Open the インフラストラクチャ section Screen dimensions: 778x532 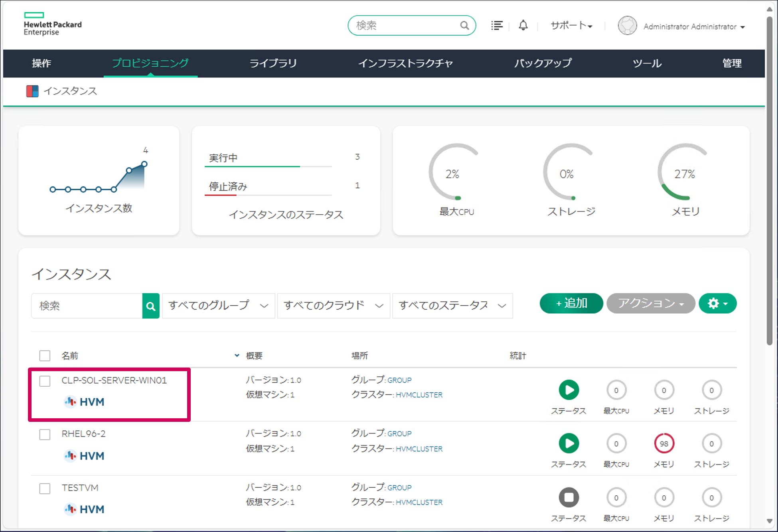[406, 63]
